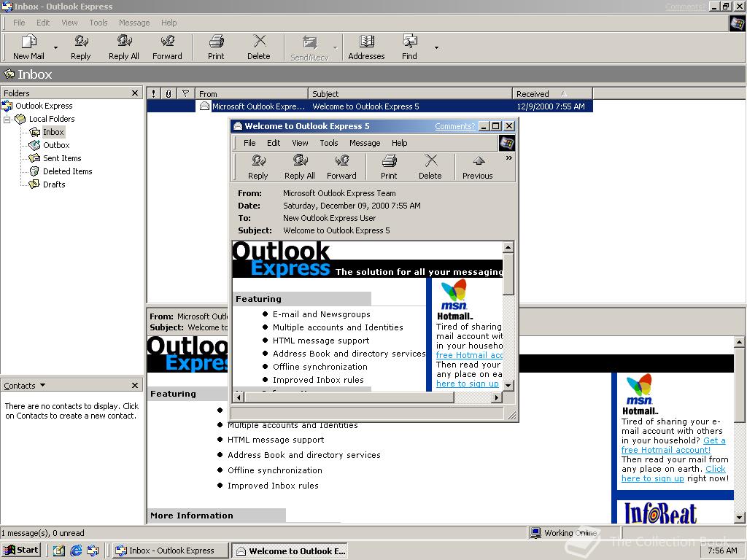Open View menu in message window
747x560 pixels.
300,143
